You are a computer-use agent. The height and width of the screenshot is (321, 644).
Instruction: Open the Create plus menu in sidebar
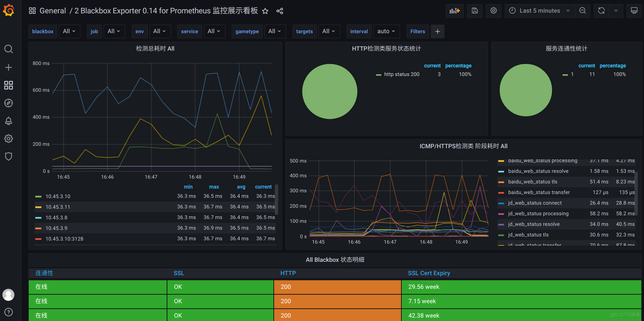pyautogui.click(x=9, y=67)
